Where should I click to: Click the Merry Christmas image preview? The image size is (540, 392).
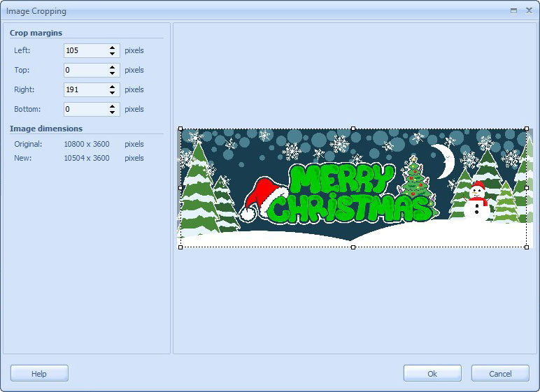click(355, 188)
